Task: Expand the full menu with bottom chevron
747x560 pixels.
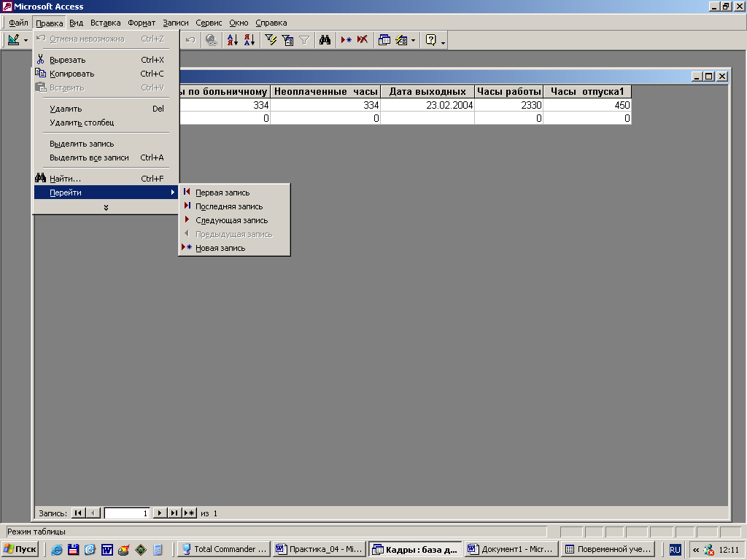Action: coord(106,208)
